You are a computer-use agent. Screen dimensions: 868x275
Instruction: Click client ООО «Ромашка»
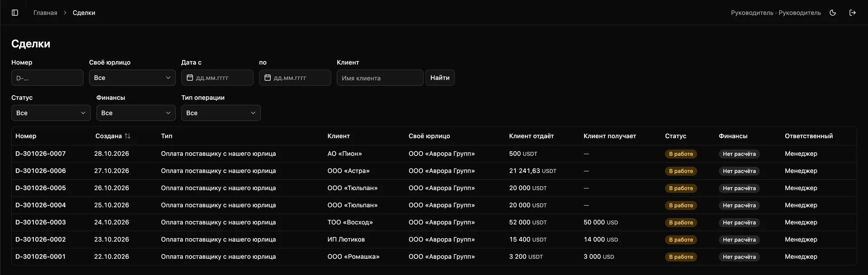click(354, 256)
